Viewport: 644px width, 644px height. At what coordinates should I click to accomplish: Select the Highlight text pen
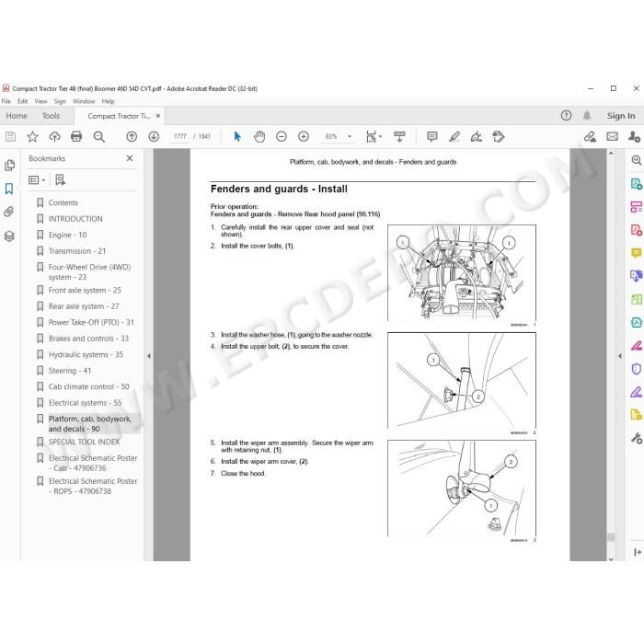pyautogui.click(x=454, y=137)
